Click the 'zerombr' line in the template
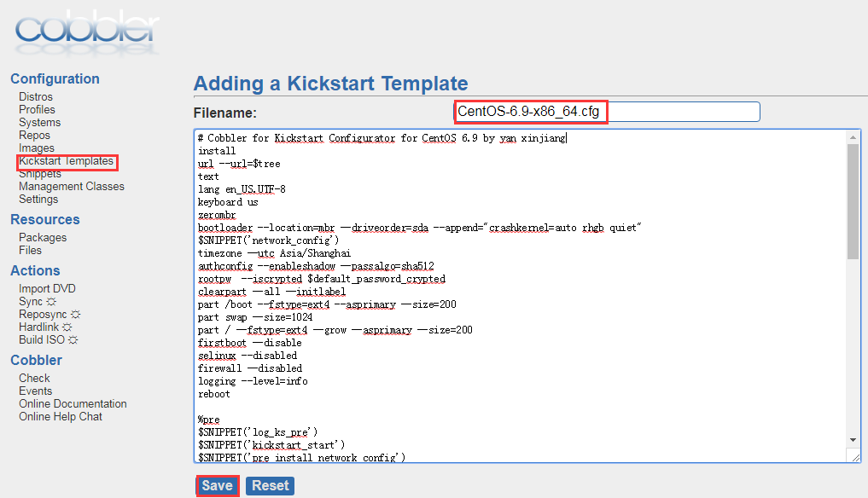 pos(217,215)
